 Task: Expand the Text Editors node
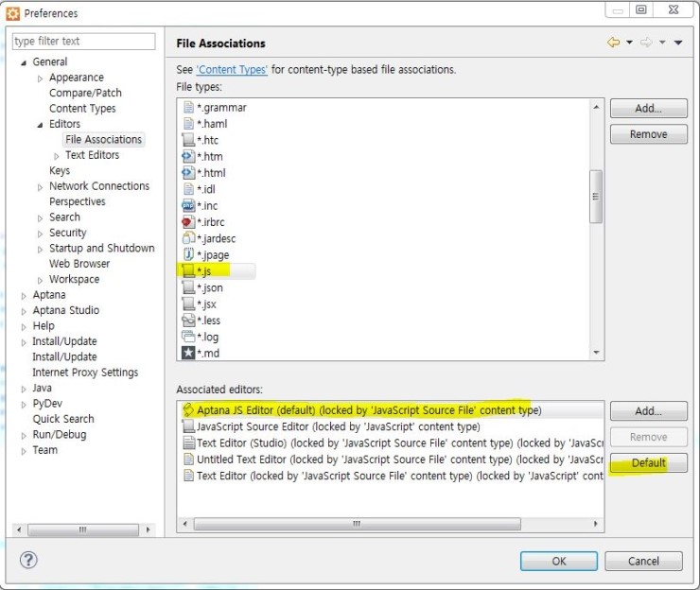[56, 157]
